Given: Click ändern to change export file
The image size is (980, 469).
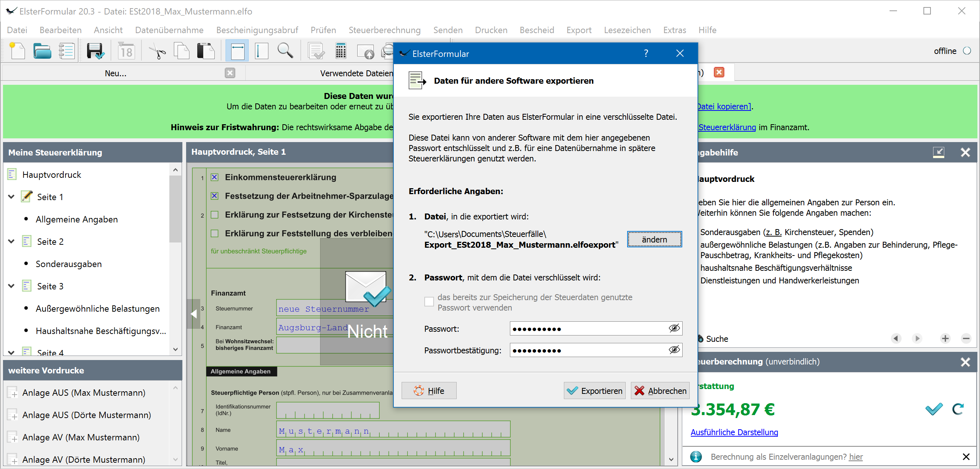Looking at the screenshot, I should 654,240.
